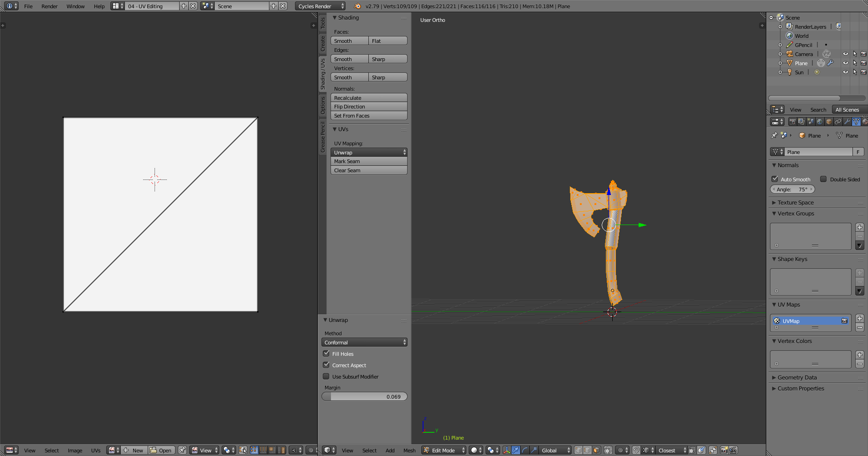Toggle limit selection to visible icon
The width and height of the screenshot is (868, 456).
pyautogui.click(x=608, y=450)
